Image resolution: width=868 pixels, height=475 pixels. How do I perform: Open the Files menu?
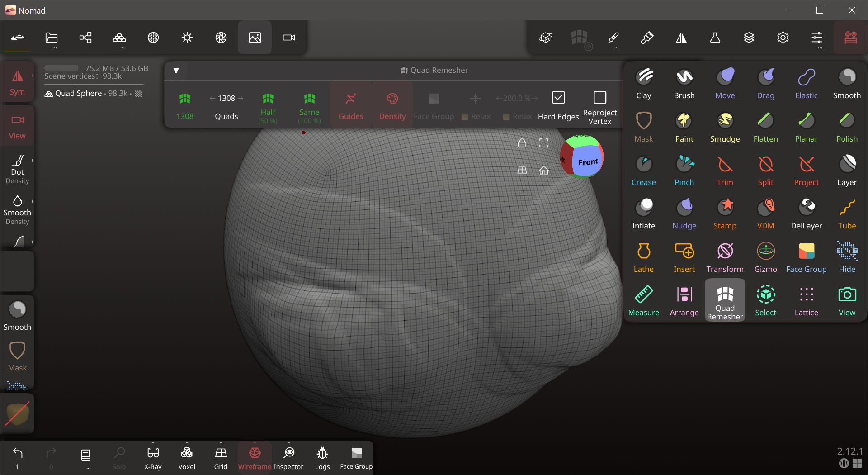tap(52, 38)
